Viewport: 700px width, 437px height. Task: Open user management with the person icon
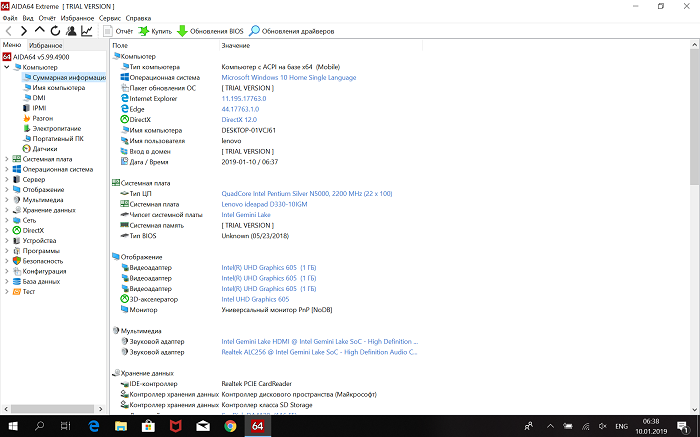(x=71, y=31)
